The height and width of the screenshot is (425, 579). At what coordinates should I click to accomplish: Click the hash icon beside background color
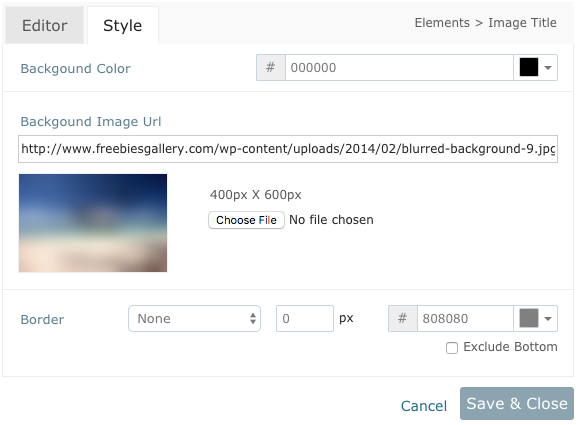(x=271, y=68)
